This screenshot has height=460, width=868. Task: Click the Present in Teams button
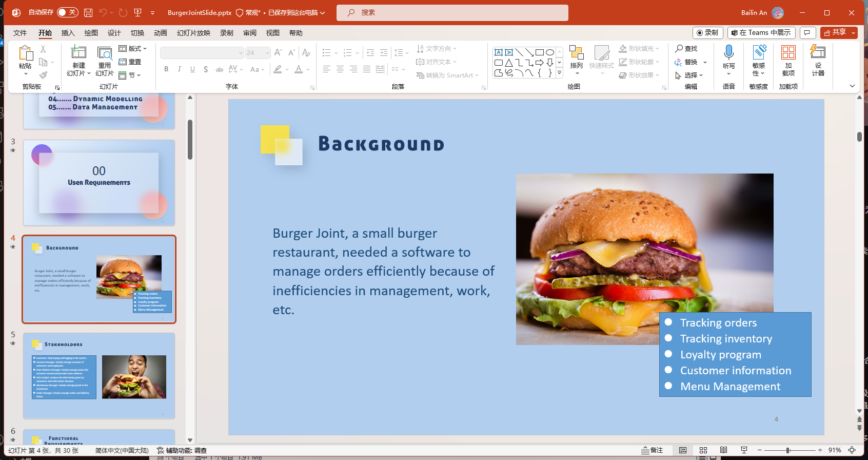761,32
